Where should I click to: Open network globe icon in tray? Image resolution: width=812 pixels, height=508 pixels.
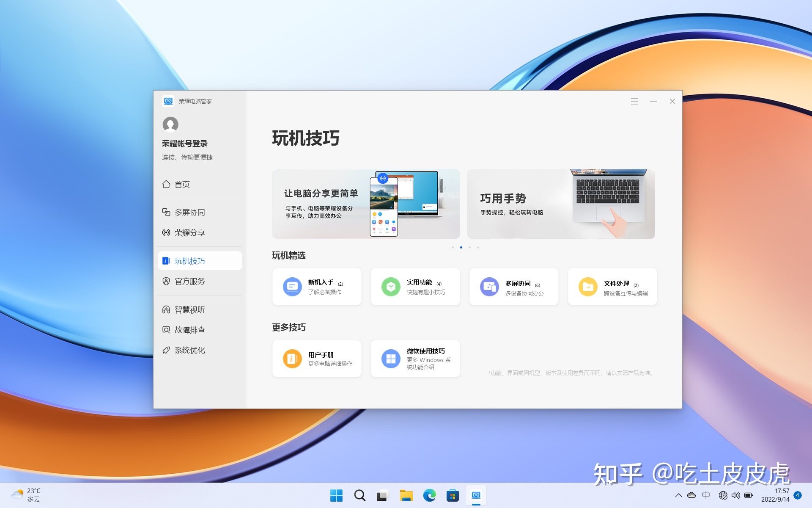point(723,495)
